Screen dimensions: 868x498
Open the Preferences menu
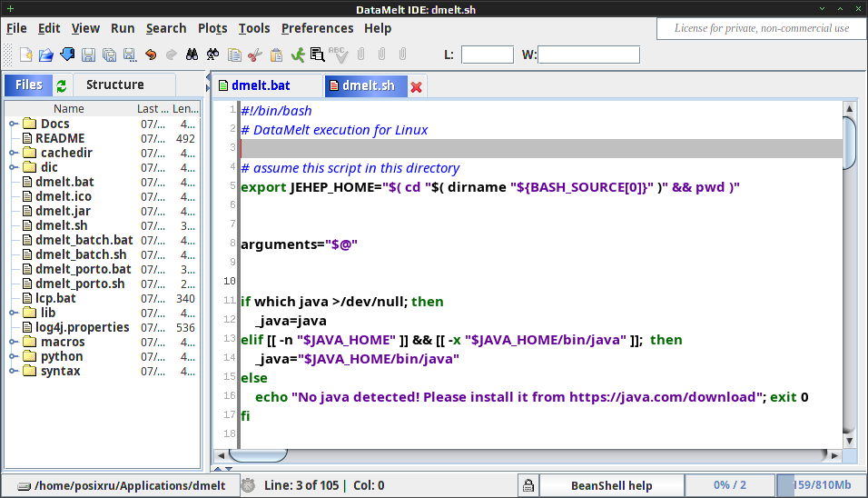click(x=317, y=28)
